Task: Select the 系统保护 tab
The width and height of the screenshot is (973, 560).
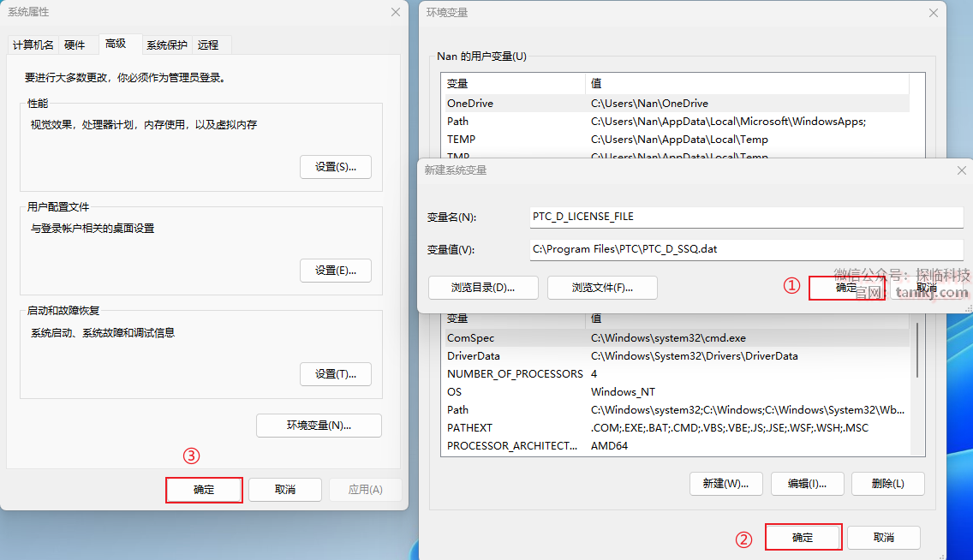Action: [166, 45]
